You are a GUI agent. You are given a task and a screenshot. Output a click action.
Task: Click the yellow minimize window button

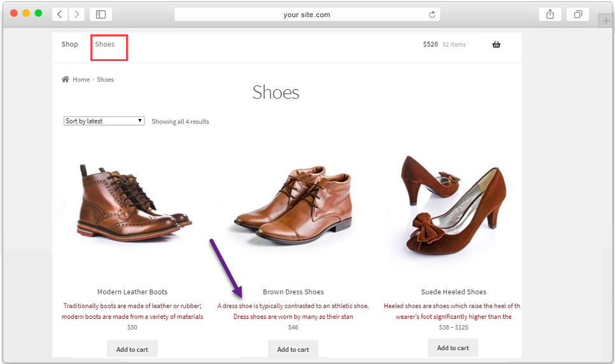(26, 13)
